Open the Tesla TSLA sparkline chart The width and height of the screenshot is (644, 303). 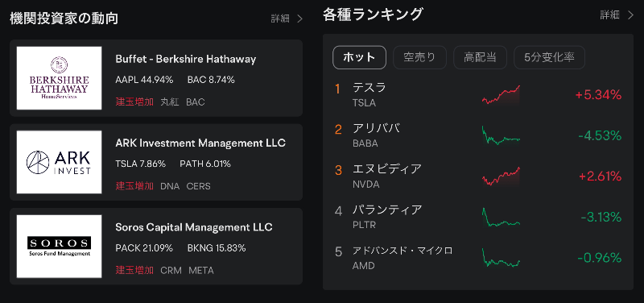(x=501, y=94)
